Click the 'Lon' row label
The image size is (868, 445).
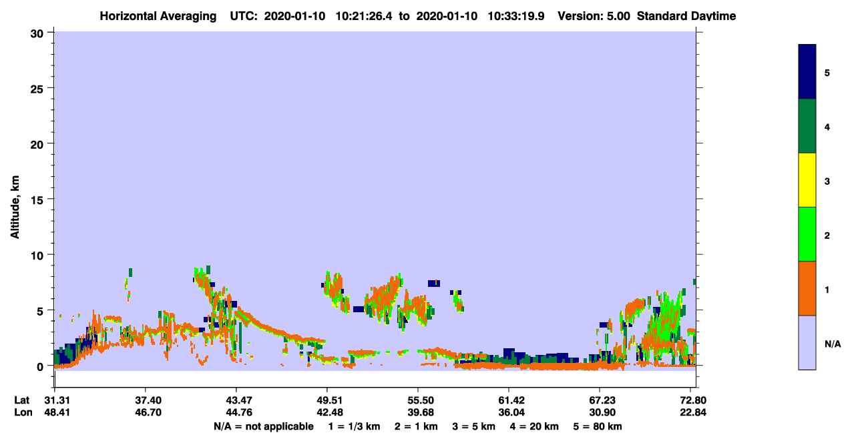click(23, 412)
